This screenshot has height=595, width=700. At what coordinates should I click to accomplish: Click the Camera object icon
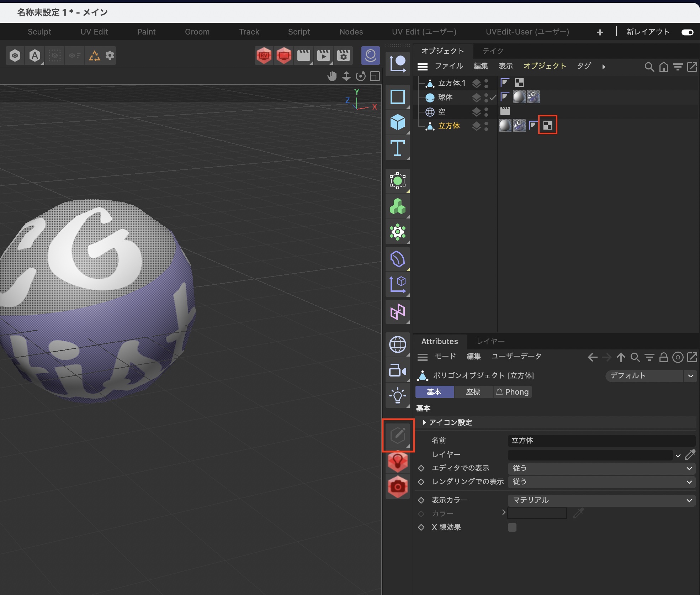tap(397, 370)
